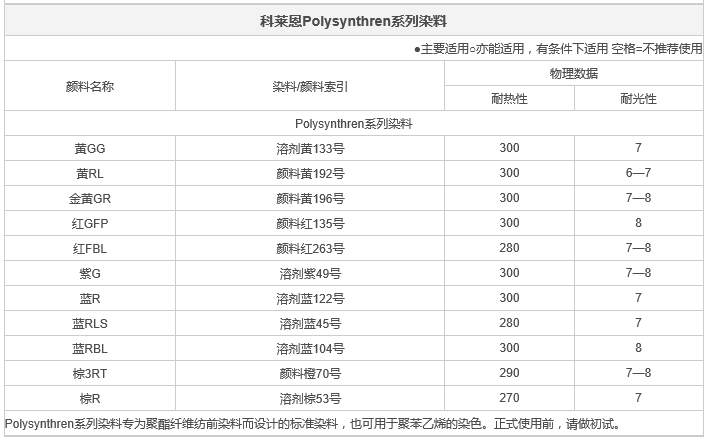The height and width of the screenshot is (437, 705).
Task: Click heat resistance 300 in 紫G row
Action: [509, 273]
